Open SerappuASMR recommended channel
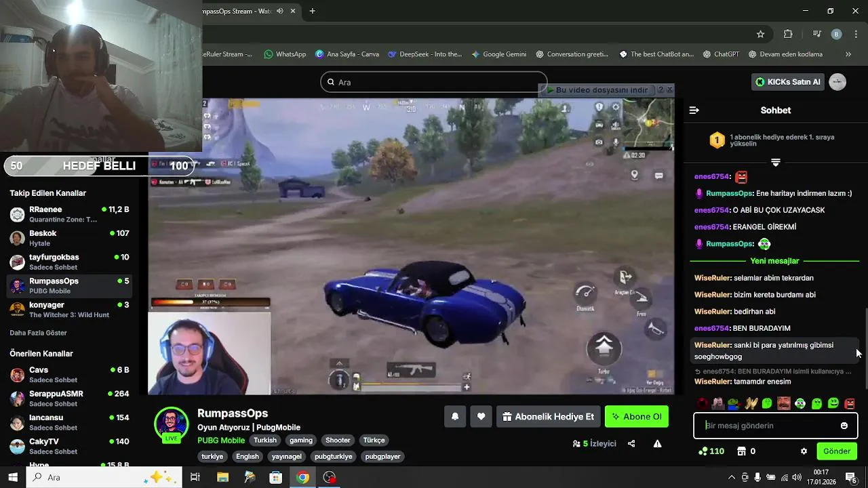868x488 pixels. 69,399
